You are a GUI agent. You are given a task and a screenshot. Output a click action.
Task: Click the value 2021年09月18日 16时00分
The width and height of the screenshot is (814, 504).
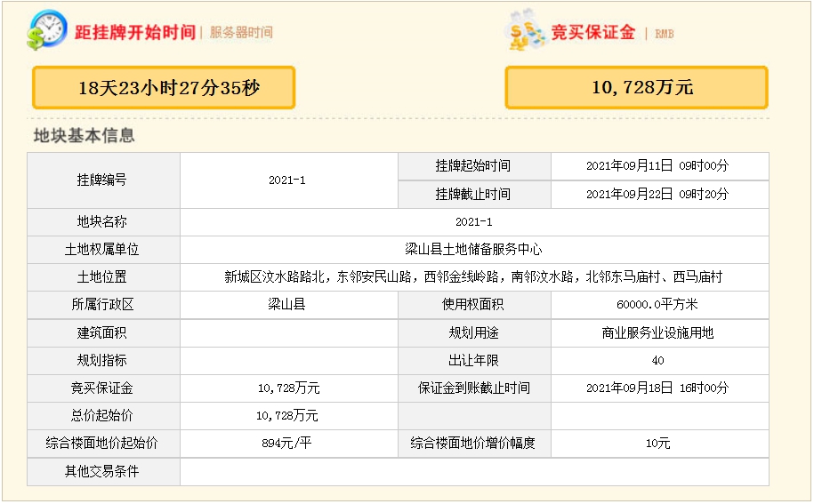pyautogui.click(x=657, y=388)
